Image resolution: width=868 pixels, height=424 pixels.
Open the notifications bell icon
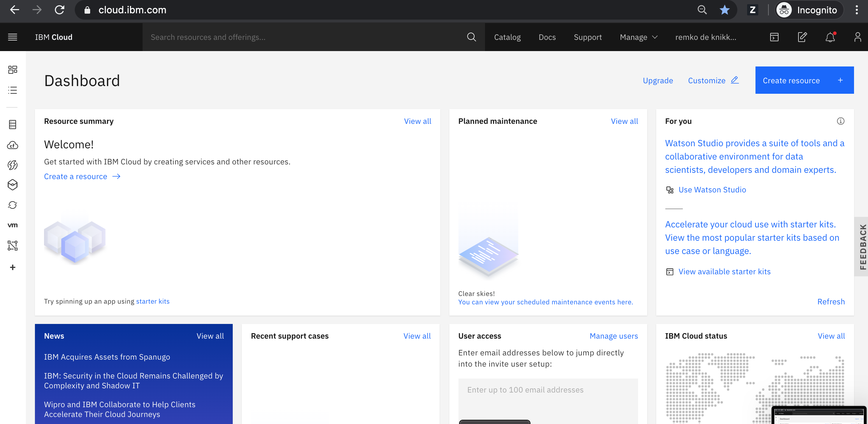coord(830,37)
